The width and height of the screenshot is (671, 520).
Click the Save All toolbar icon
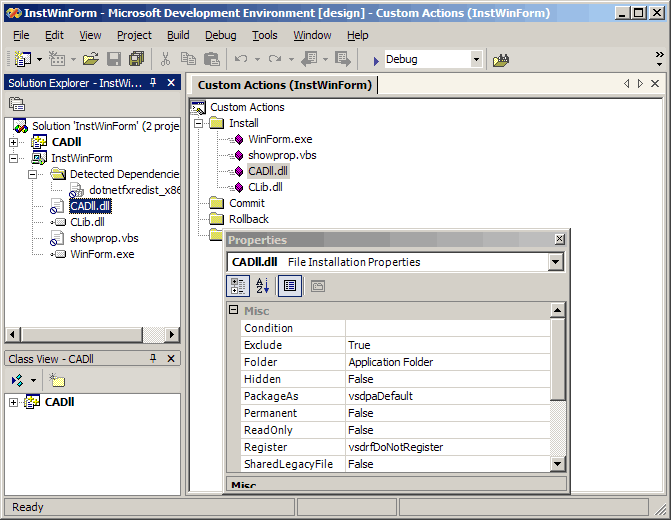pyautogui.click(x=136, y=60)
